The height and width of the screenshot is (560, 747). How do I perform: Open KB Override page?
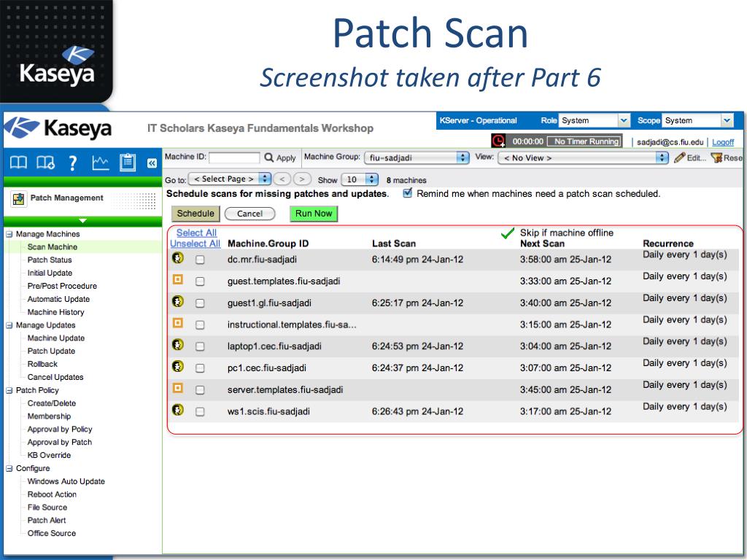pyautogui.click(x=49, y=455)
